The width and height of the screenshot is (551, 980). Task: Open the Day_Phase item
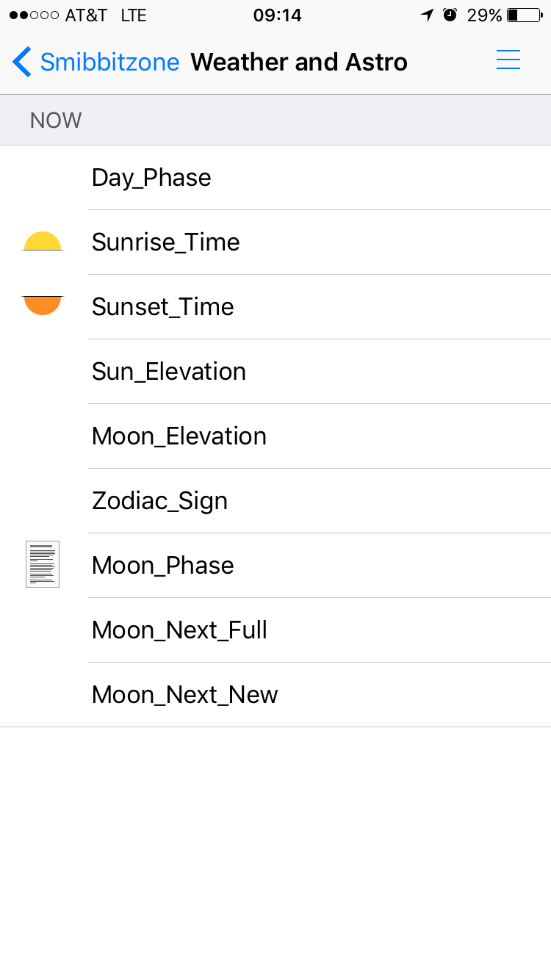(x=151, y=178)
